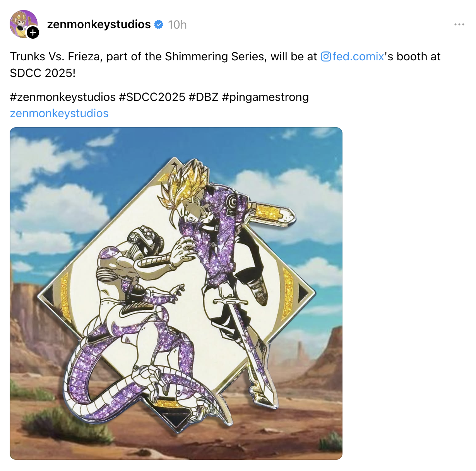This screenshot has height=471, width=476.
Task: Open the three-dot more options menu
Action: pyautogui.click(x=459, y=24)
